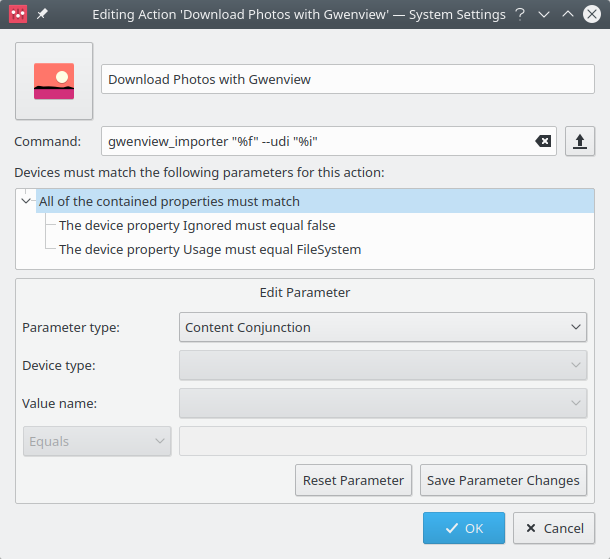610x559 pixels.
Task: Click Save Parameter Changes button
Action: pyautogui.click(x=503, y=480)
